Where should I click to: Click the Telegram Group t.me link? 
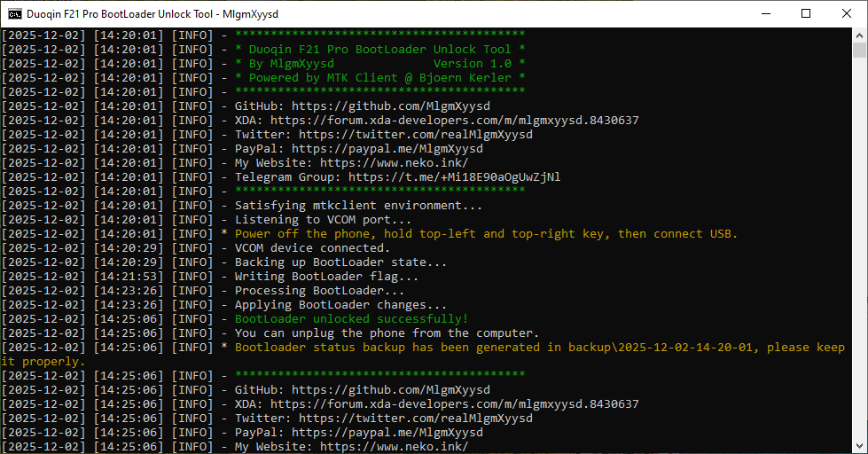point(454,177)
